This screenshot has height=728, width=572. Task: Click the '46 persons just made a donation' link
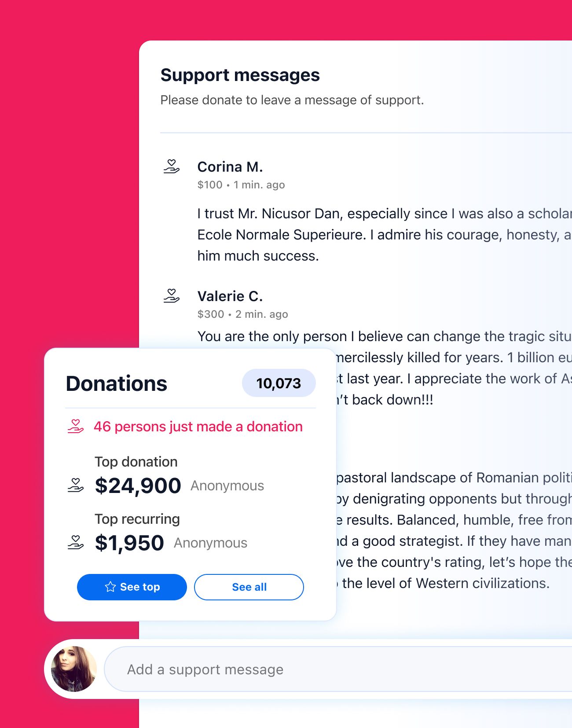tap(198, 426)
